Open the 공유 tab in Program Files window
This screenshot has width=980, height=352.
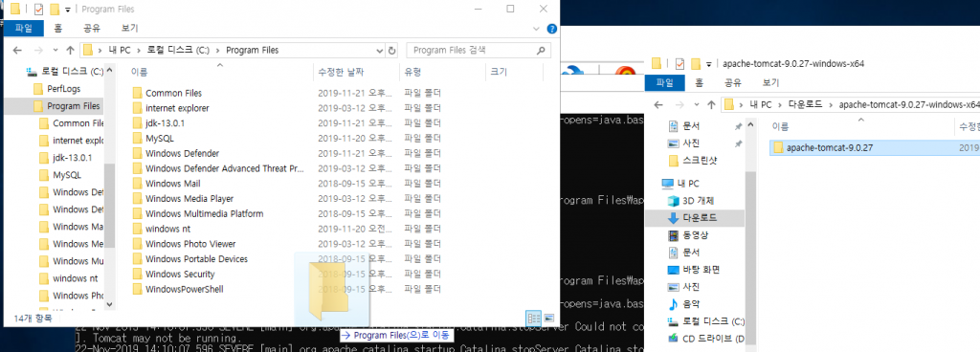click(x=91, y=28)
